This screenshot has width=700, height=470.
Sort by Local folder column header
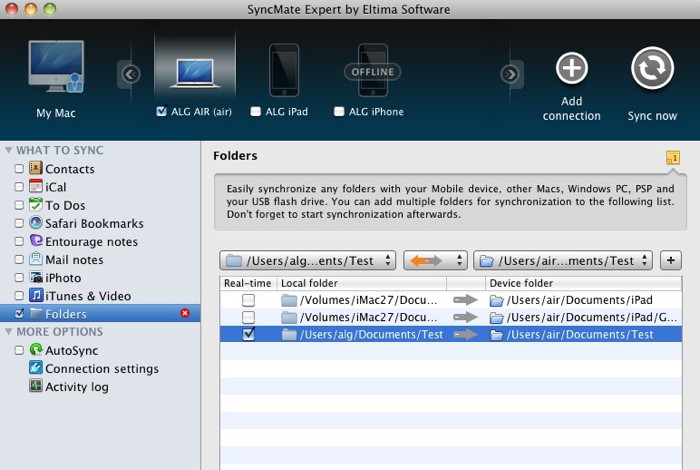(362, 283)
